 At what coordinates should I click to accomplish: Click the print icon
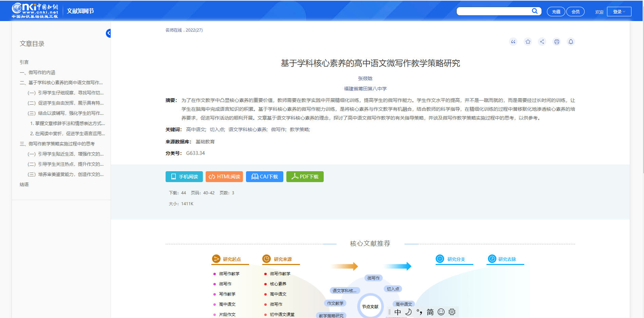tap(556, 42)
